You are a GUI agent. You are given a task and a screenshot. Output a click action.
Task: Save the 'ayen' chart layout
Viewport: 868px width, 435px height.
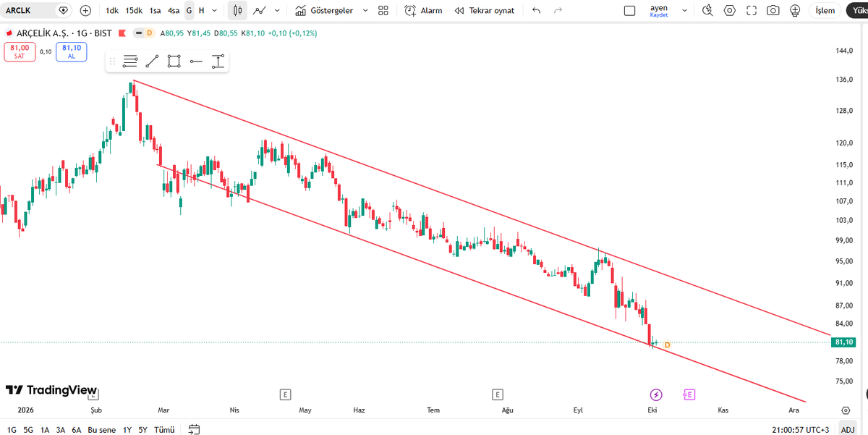pyautogui.click(x=659, y=11)
